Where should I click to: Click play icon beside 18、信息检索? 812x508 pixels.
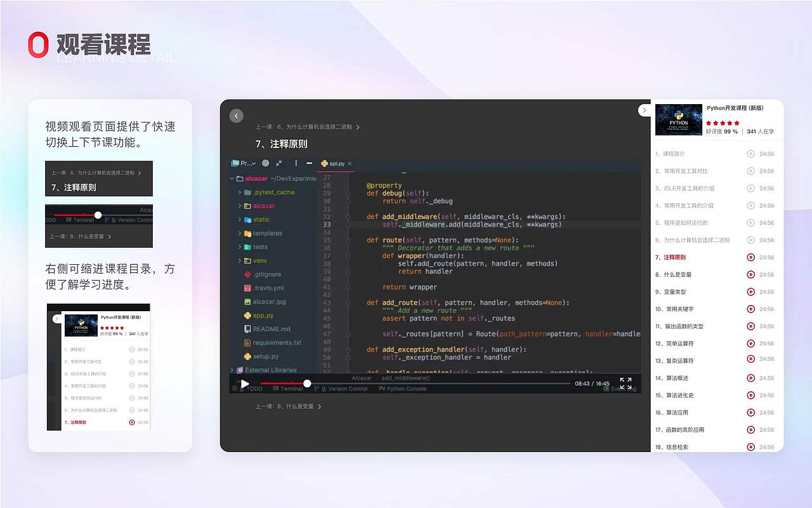click(750, 447)
